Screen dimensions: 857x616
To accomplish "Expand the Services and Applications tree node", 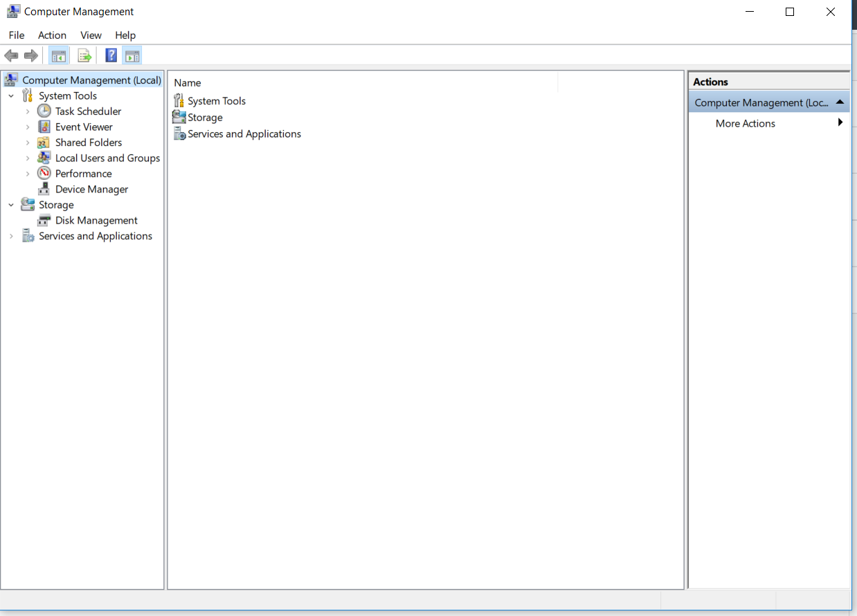I will coord(11,236).
